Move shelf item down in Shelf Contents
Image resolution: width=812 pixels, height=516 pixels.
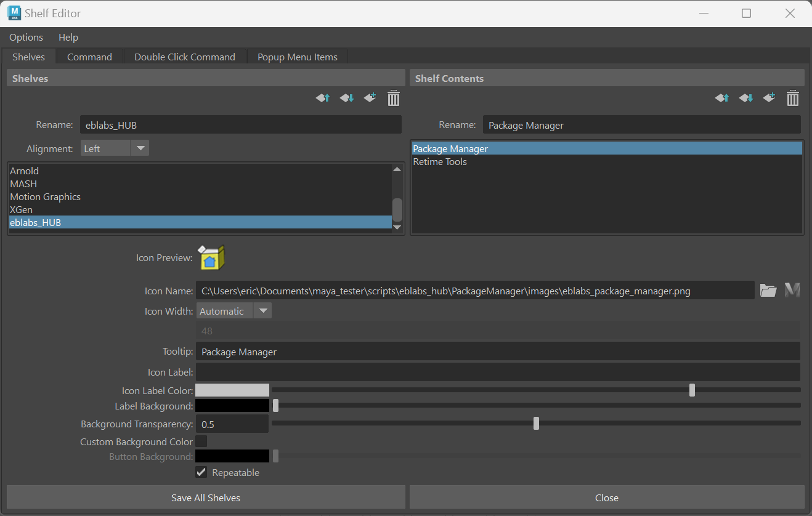pos(746,98)
